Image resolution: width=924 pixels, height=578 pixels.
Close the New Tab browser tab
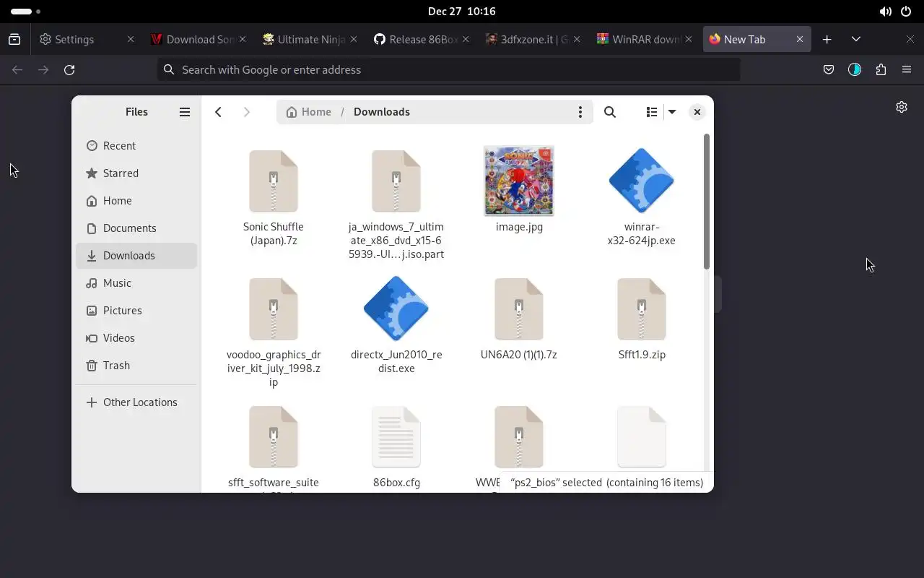click(x=800, y=40)
